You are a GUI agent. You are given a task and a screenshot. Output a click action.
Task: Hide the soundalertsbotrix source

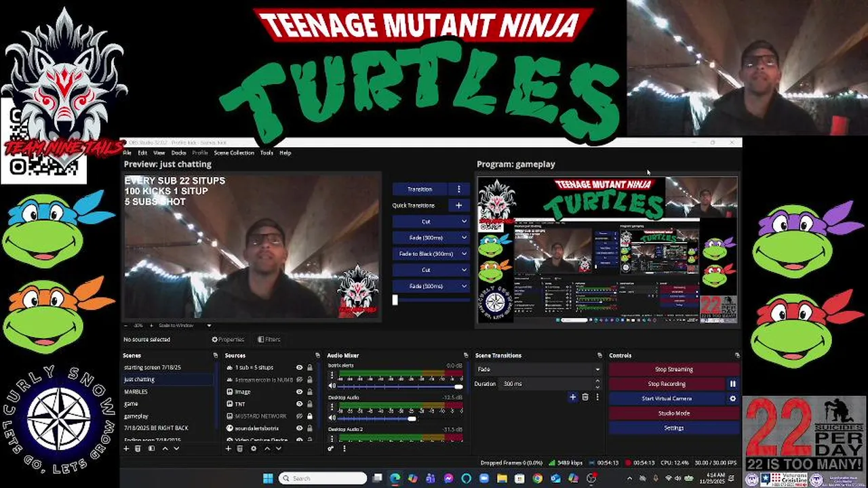[299, 428]
